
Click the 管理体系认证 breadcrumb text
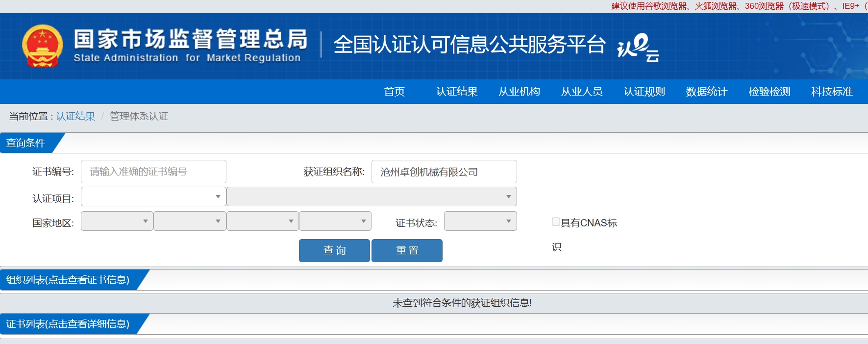coord(139,116)
